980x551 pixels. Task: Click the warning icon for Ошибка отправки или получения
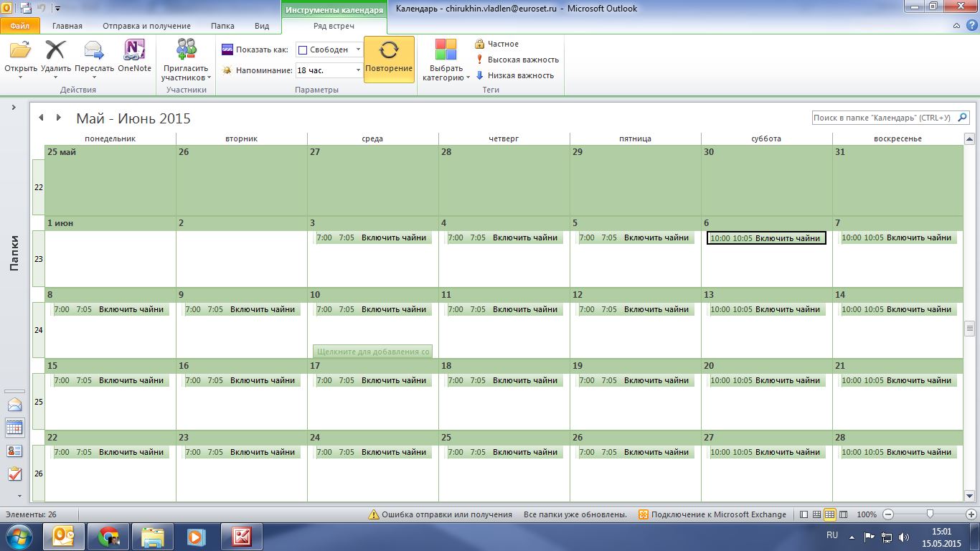click(373, 514)
